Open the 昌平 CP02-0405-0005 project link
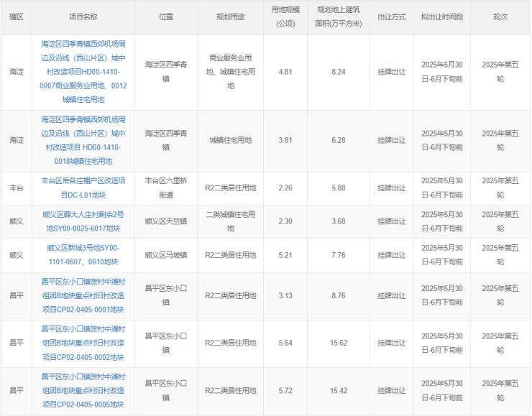Viewport: 532px width, 416px height. pyautogui.click(x=84, y=390)
